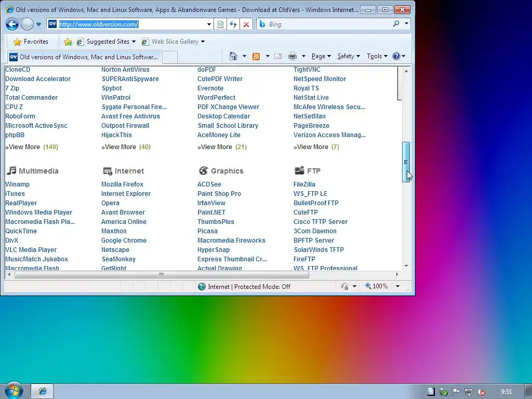The image size is (532, 399).
Task: Open the Mozilla Firefox link
Action: [x=122, y=184]
